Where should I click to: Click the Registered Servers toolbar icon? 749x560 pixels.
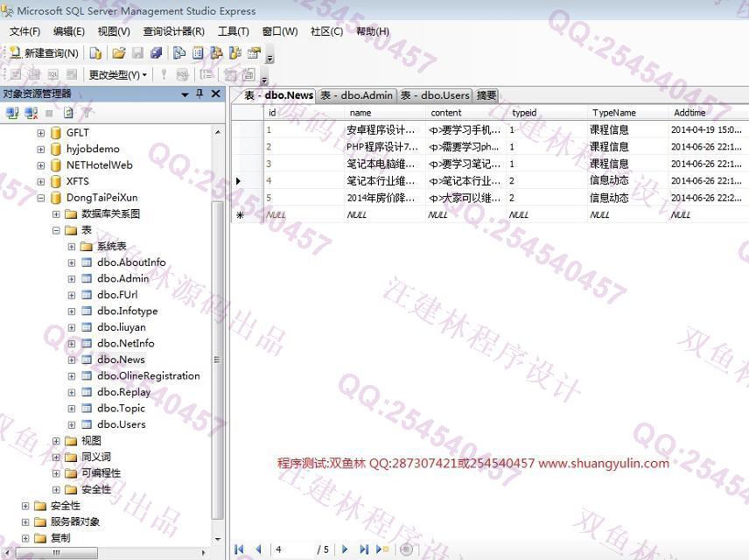point(179,53)
